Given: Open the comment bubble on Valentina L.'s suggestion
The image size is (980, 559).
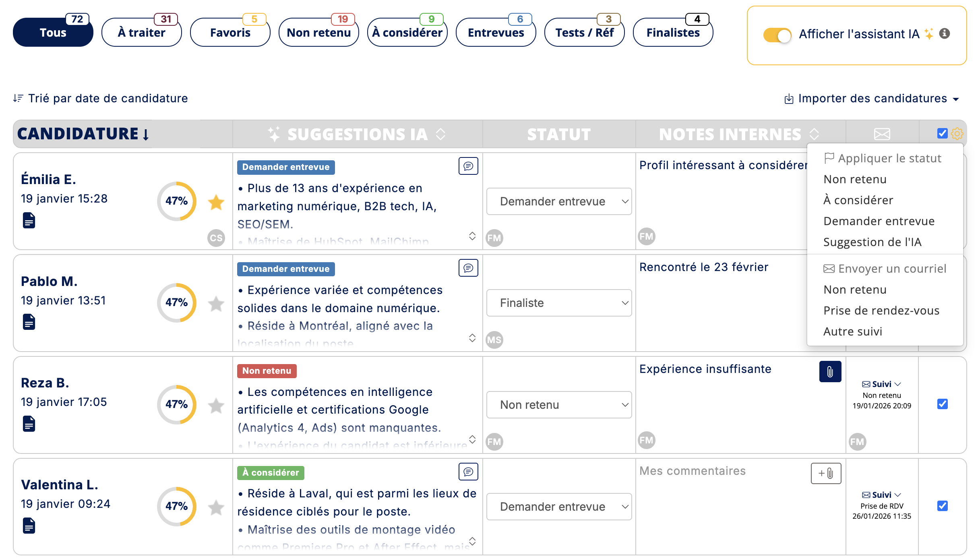Looking at the screenshot, I should point(468,472).
